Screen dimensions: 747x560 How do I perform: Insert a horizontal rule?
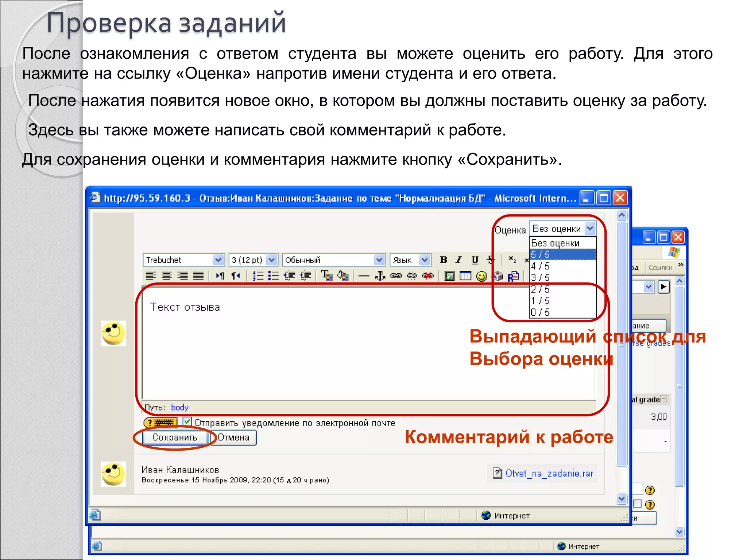(364, 276)
